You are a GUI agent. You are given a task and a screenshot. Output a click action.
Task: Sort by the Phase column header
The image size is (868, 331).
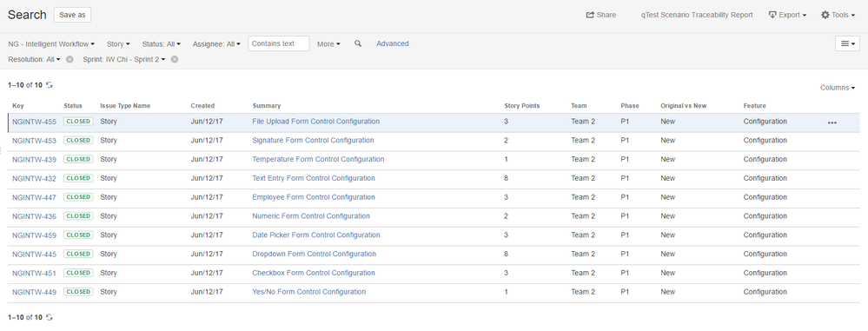click(x=629, y=106)
